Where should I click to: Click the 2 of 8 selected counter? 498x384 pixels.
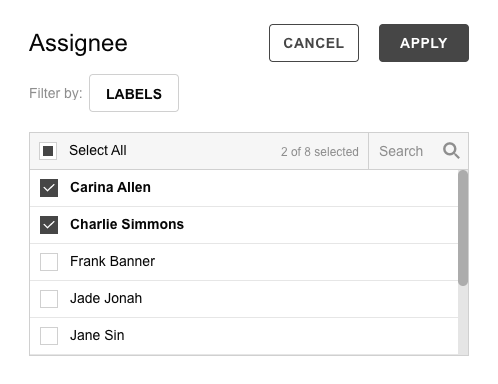coord(320,152)
